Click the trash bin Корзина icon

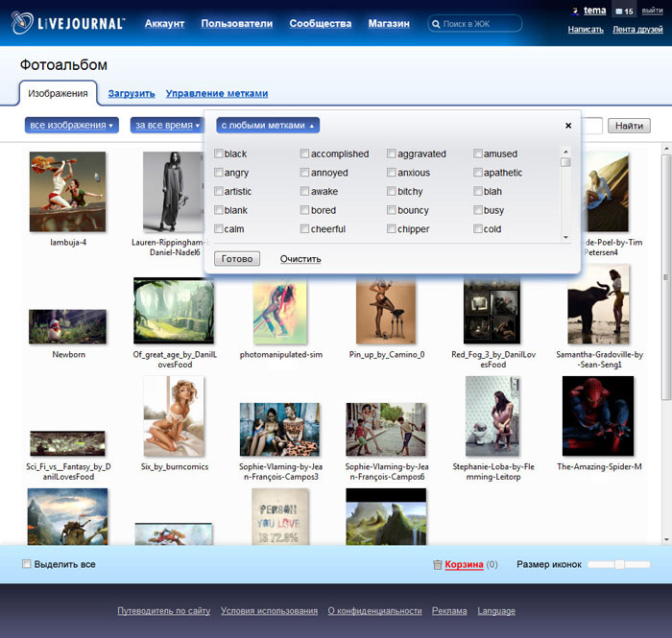pyautogui.click(x=438, y=565)
